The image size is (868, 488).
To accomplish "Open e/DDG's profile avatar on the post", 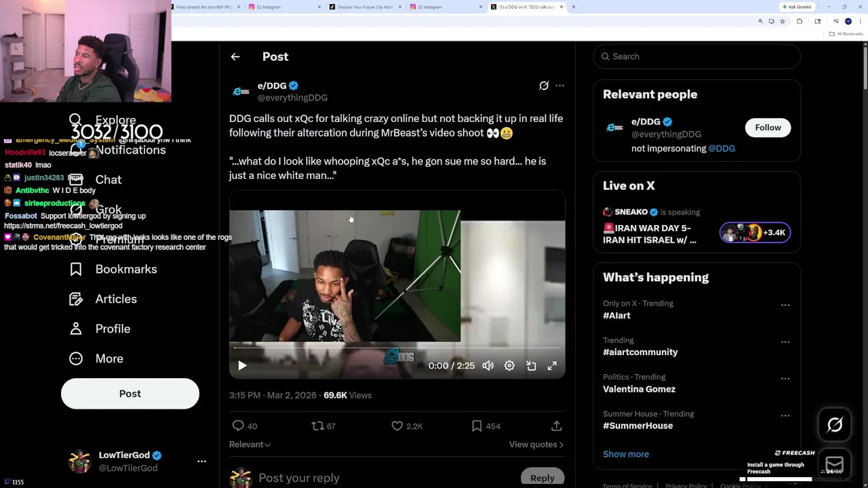I will [241, 91].
